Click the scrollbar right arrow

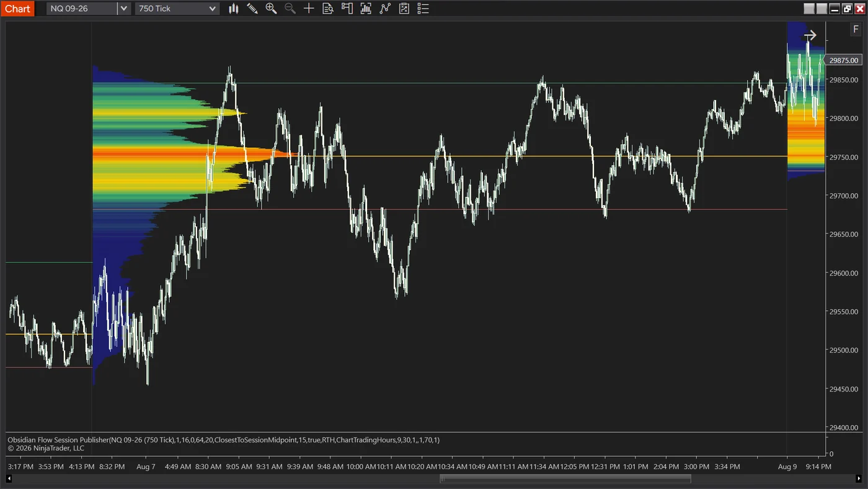tap(859, 478)
